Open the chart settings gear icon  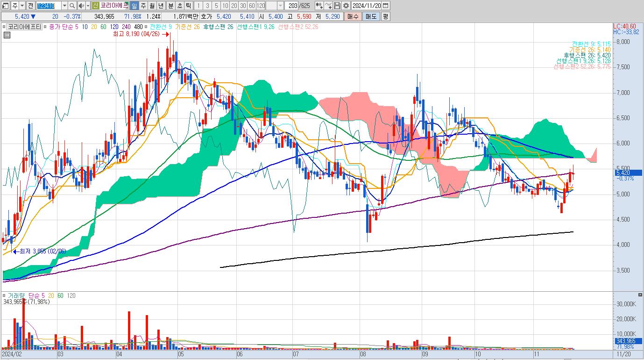(x=346, y=6)
